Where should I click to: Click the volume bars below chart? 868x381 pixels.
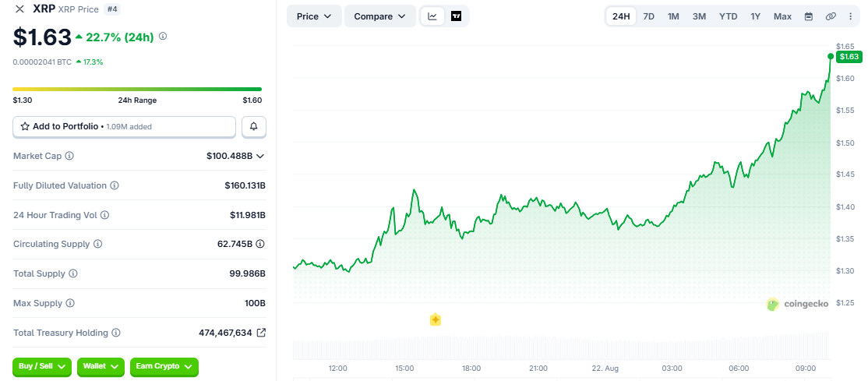tap(561, 346)
